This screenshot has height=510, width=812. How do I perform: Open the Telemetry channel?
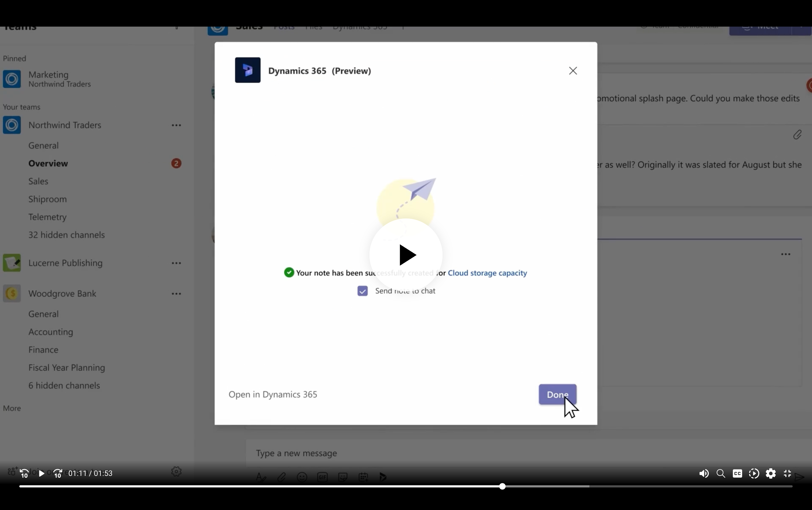(x=48, y=217)
